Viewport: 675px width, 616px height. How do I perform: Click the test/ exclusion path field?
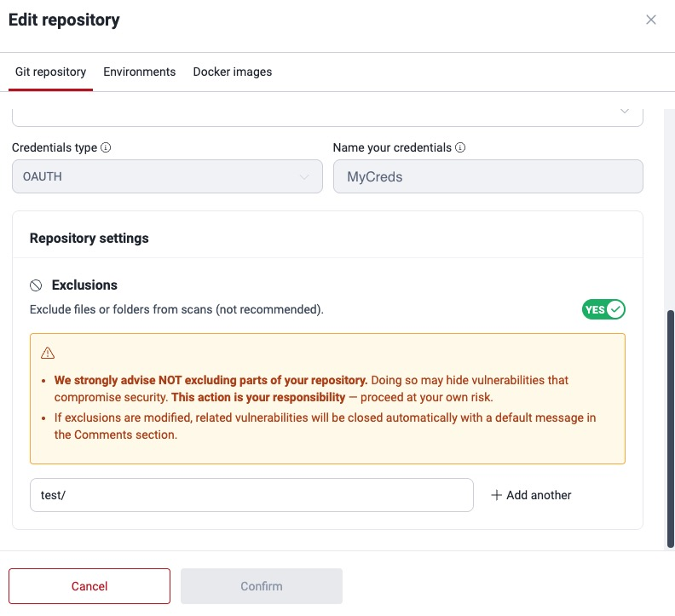tap(251, 495)
